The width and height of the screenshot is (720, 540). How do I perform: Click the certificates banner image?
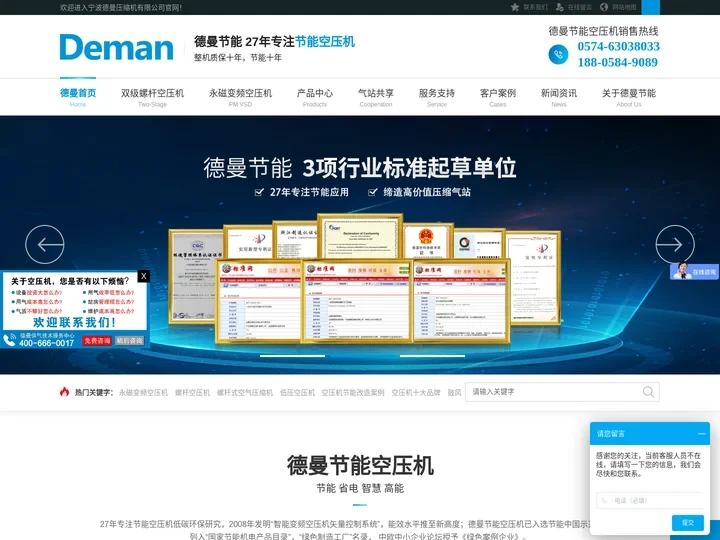(364, 278)
